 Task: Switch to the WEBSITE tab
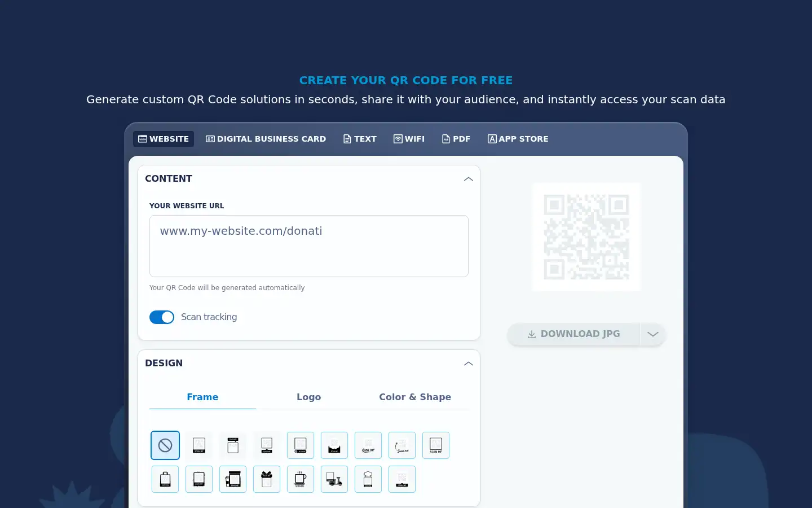point(164,139)
